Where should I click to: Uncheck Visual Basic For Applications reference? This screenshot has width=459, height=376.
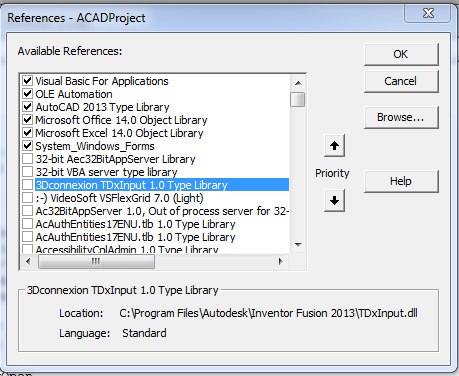[x=27, y=81]
